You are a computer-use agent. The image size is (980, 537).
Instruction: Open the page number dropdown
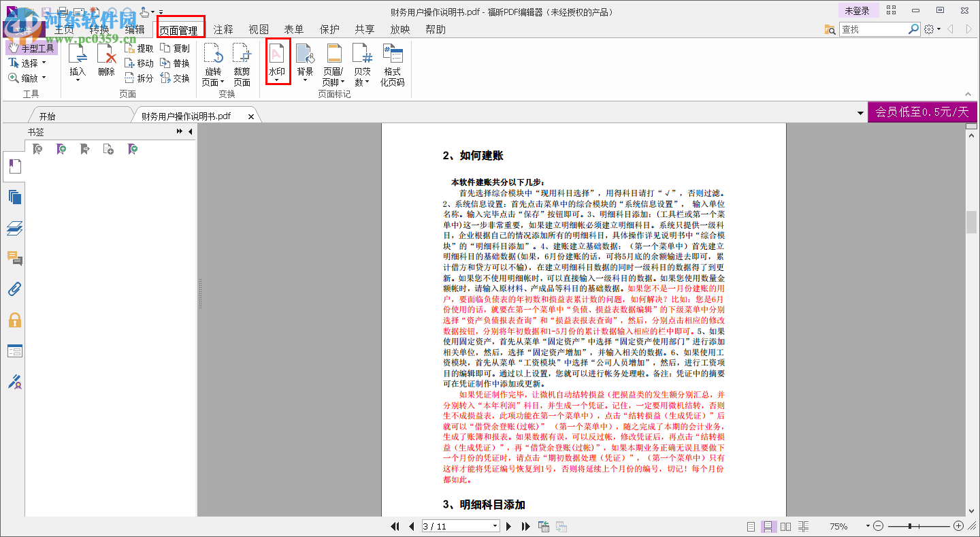click(x=495, y=526)
